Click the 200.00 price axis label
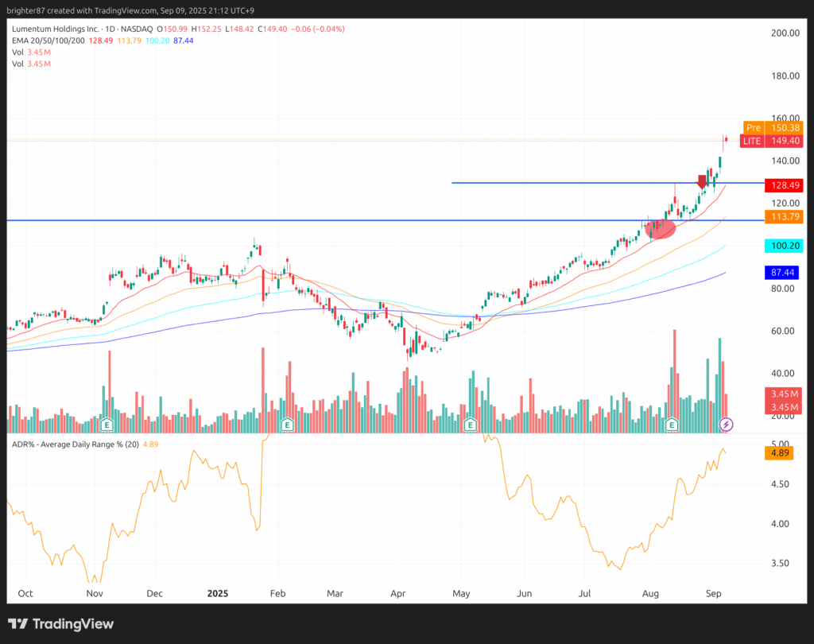The image size is (814, 644). coord(785,33)
